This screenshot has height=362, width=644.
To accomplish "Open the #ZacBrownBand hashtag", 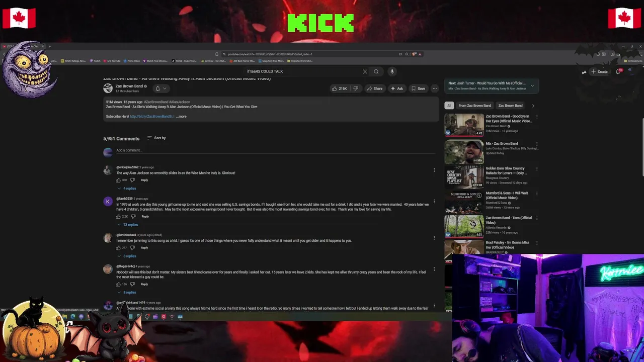I will coord(156,102).
